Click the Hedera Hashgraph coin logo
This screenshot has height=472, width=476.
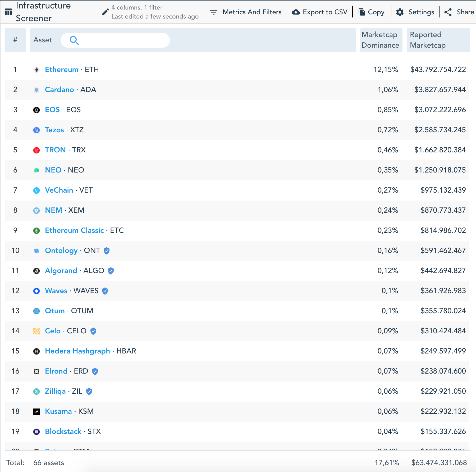36,351
